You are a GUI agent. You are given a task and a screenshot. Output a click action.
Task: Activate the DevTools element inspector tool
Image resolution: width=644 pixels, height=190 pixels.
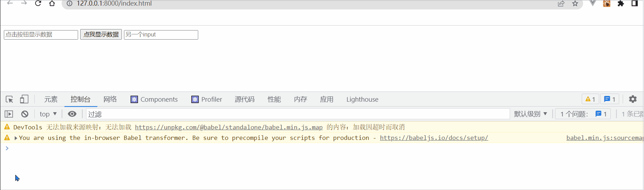(9, 99)
